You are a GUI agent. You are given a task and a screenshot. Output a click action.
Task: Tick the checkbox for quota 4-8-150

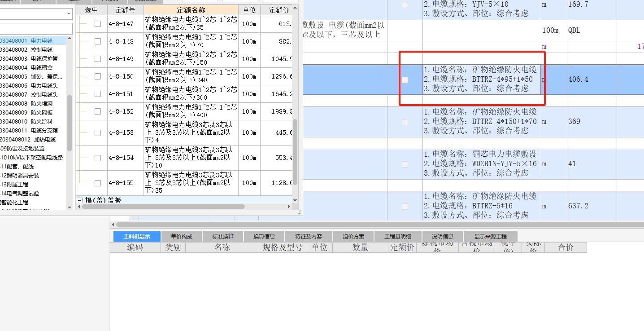(x=98, y=76)
